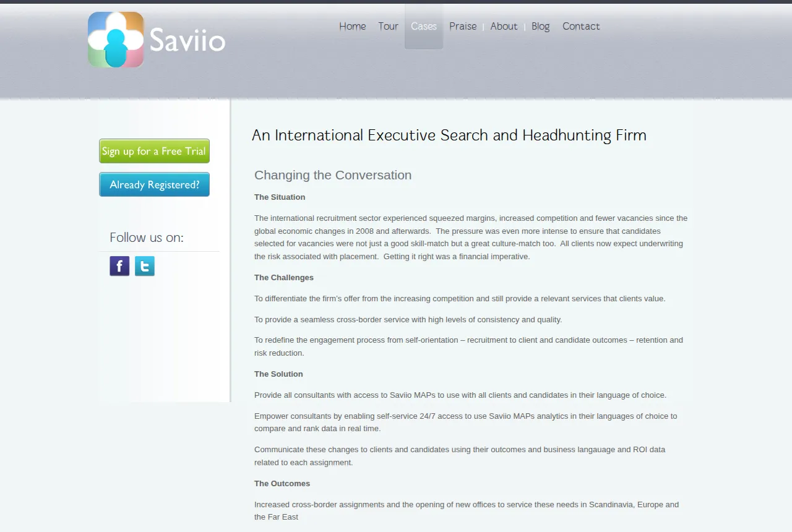Click the Saviio logo icon
This screenshot has height=532, width=792.
[x=116, y=40]
